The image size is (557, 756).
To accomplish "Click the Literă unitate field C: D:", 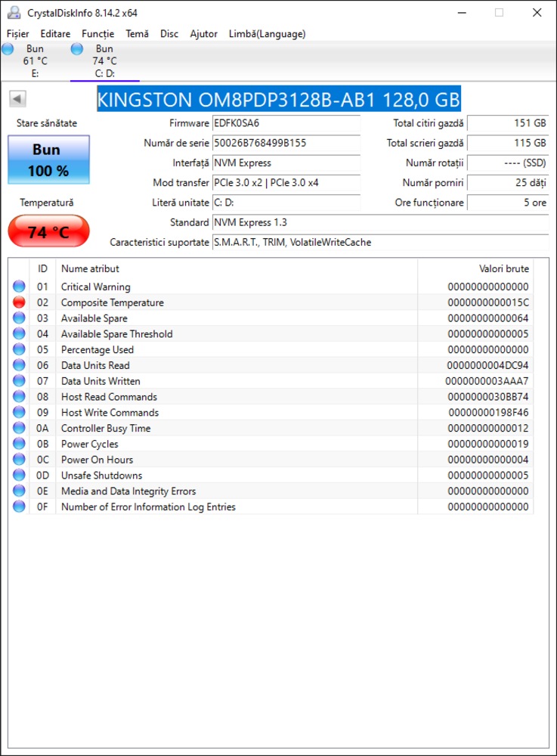I will pyautogui.click(x=286, y=203).
